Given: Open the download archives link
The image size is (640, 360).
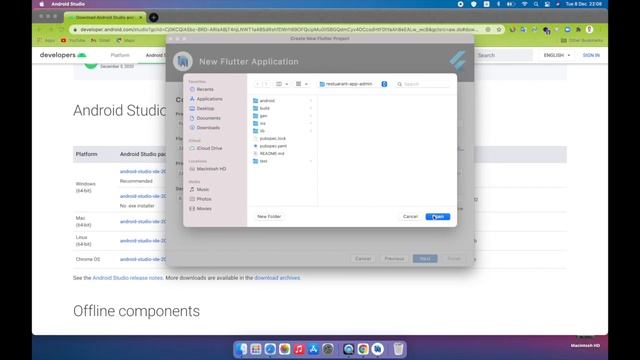Looking at the screenshot, I should point(277,278).
